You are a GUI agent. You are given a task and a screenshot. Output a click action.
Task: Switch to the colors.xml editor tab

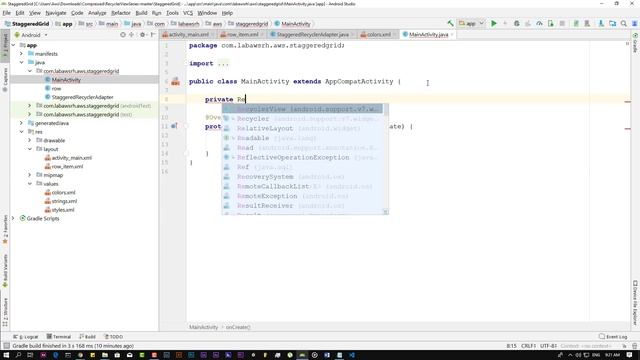[378, 35]
